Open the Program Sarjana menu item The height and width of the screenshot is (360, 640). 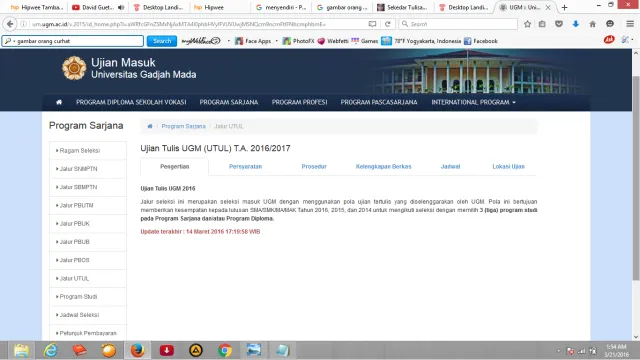(229, 102)
